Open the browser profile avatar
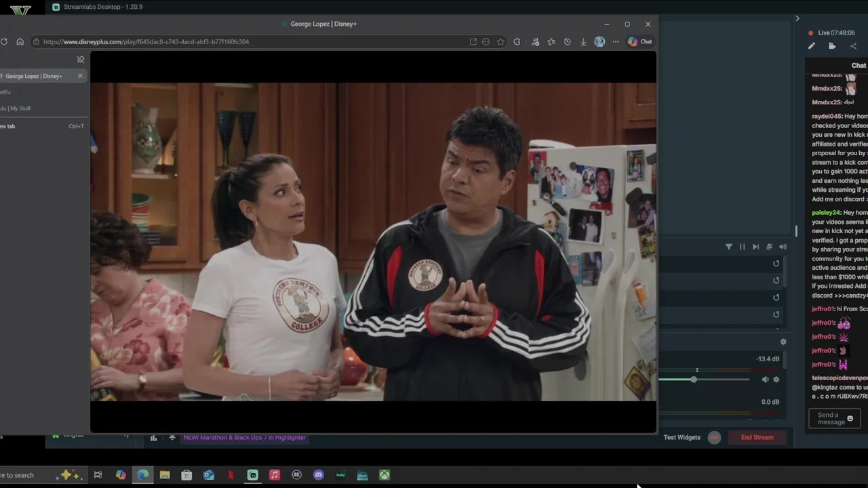 [599, 41]
